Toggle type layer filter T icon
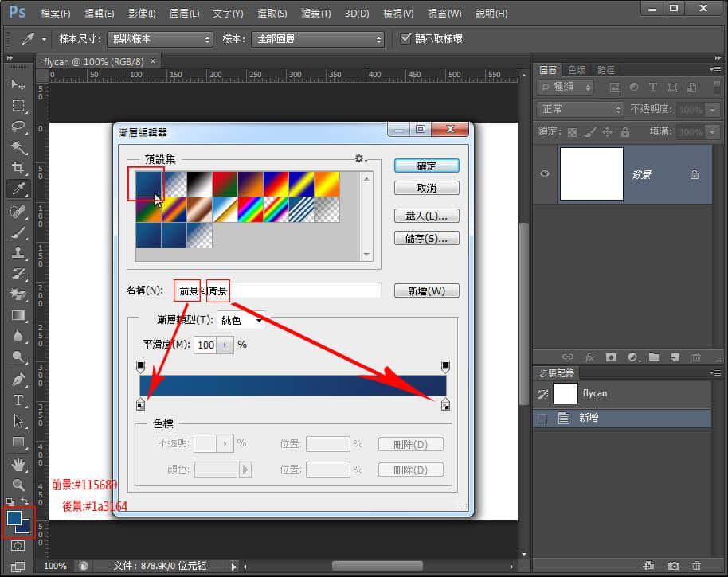The width and height of the screenshot is (728, 577). [653, 88]
